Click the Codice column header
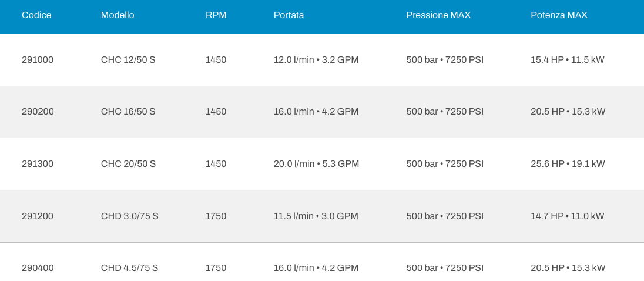Image resolution: width=644 pixels, height=281 pixels. [36, 15]
